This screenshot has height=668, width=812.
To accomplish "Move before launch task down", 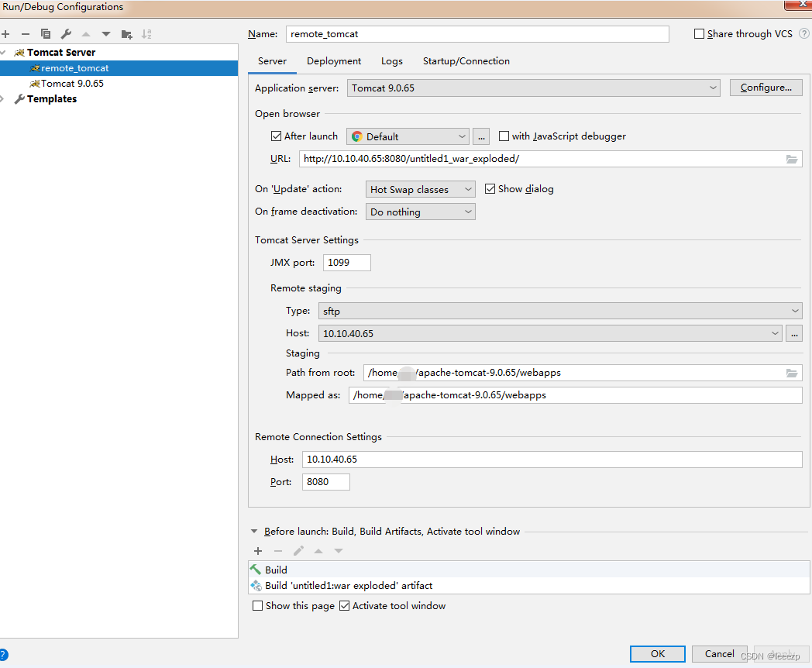I will [339, 551].
